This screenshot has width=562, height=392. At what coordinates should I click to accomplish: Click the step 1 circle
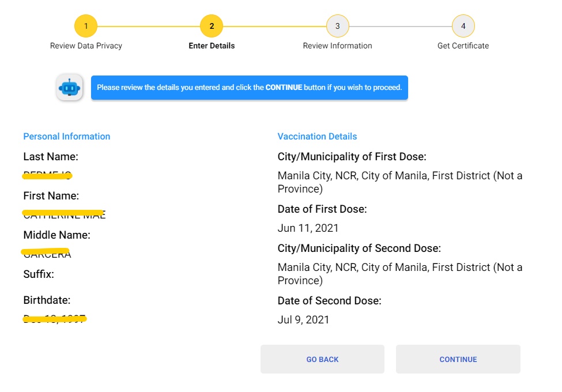86,26
